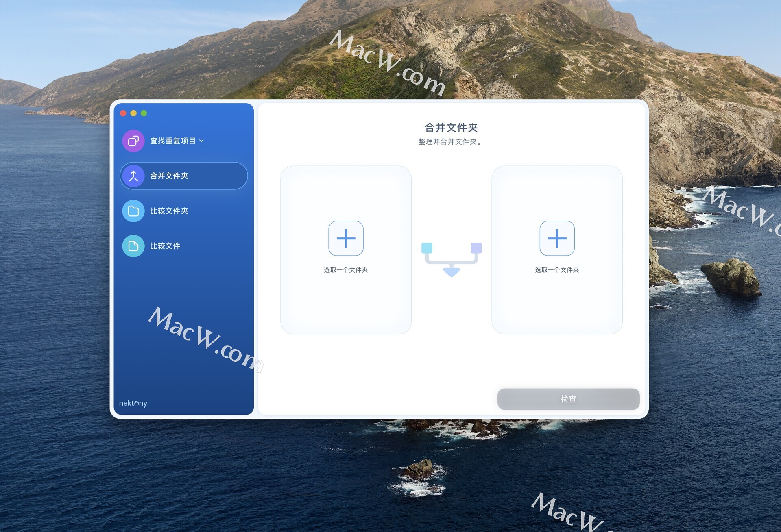781x532 pixels.
Task: Click the purple Find Duplicates sidebar icon
Action: click(x=133, y=141)
